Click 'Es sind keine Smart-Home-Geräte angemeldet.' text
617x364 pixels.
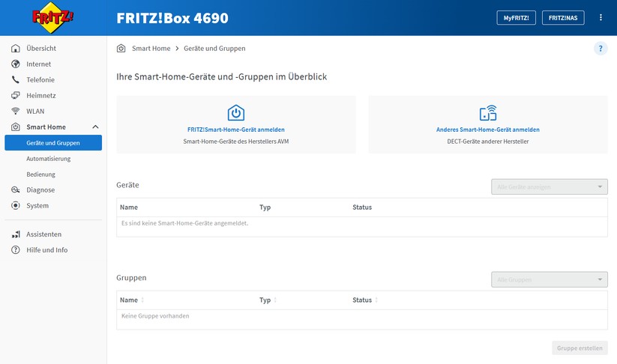click(184, 223)
